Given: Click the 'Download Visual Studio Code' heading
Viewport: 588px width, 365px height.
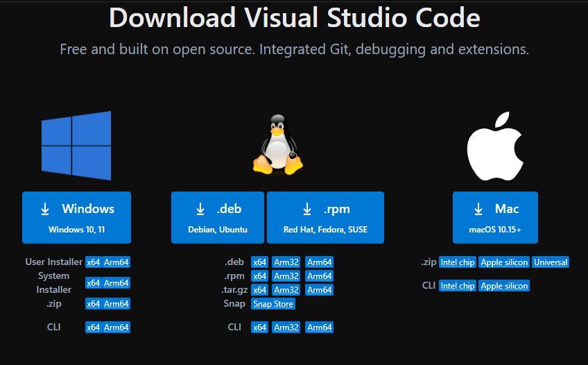Looking at the screenshot, I should [x=295, y=17].
